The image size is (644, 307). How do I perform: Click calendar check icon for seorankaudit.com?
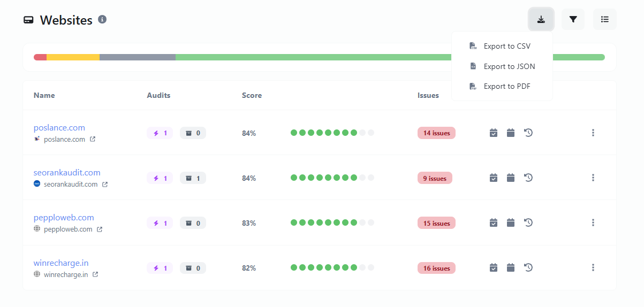(494, 178)
